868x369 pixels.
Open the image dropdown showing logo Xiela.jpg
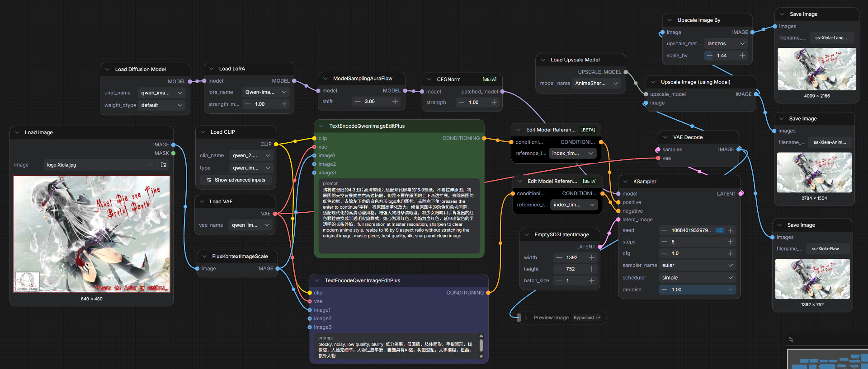coord(99,165)
